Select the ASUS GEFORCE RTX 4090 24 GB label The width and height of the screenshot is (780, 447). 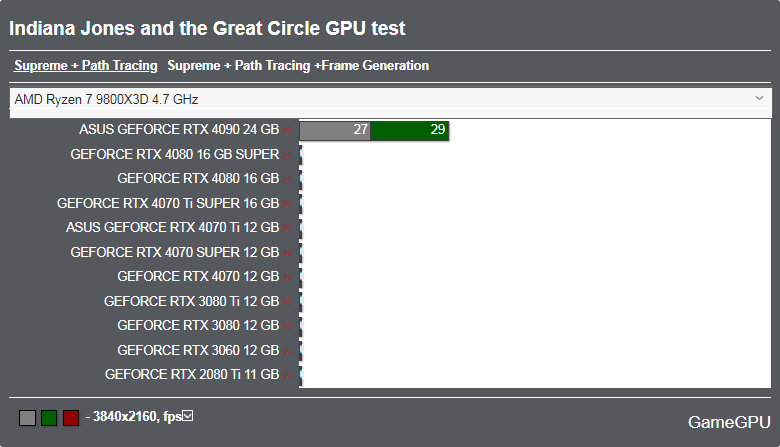(x=179, y=129)
